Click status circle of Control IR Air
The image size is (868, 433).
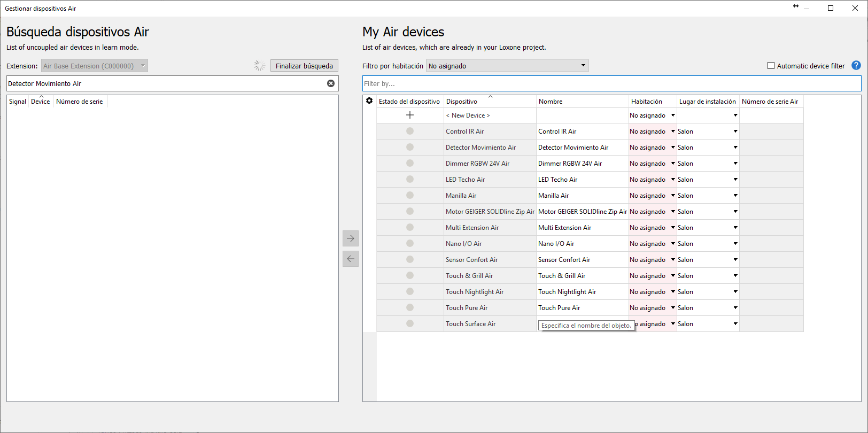click(x=410, y=131)
